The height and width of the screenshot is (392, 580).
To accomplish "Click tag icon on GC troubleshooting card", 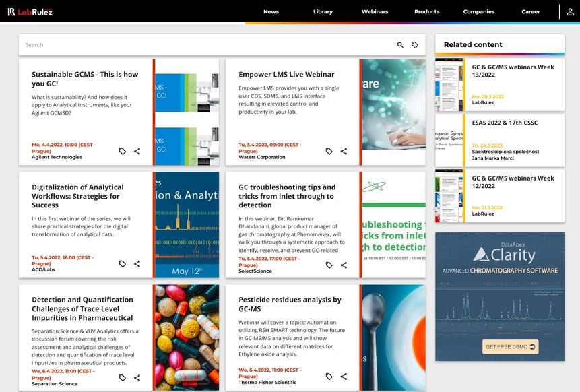I will (x=329, y=265).
